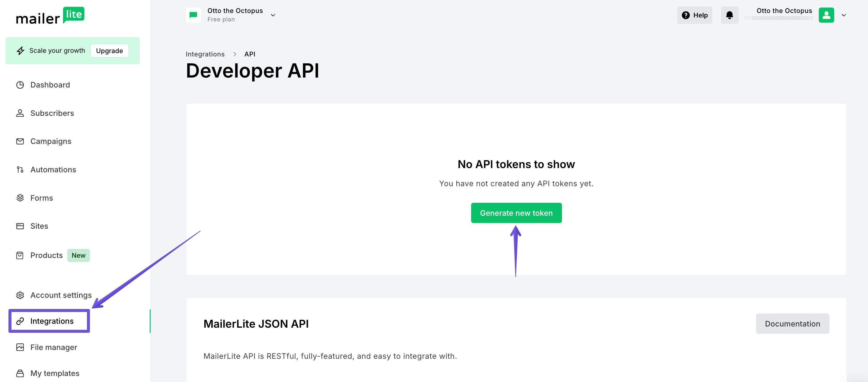Go to Subscribers section
This screenshot has width=868, height=382.
(52, 113)
